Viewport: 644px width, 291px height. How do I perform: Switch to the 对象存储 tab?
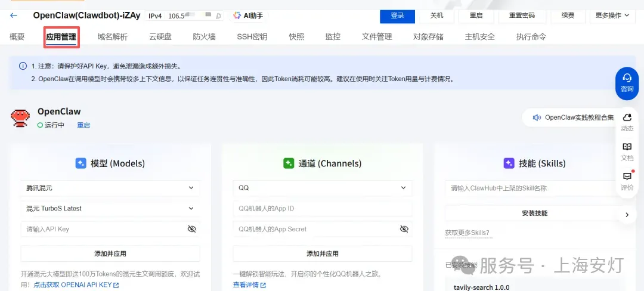coord(428,36)
